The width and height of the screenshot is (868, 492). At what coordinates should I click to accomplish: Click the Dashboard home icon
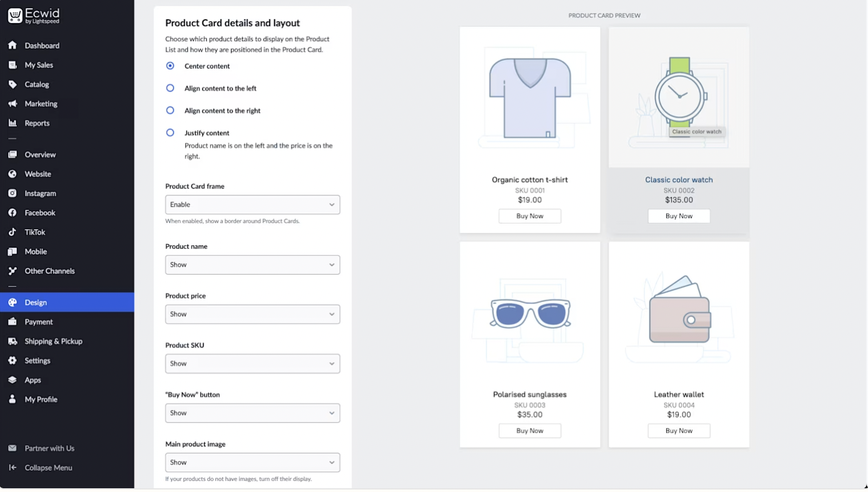[12, 46]
